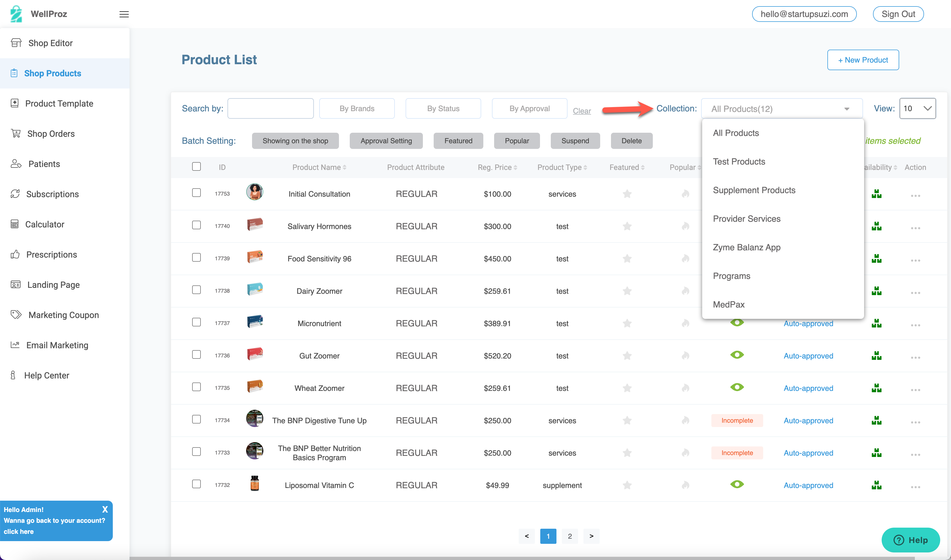The width and height of the screenshot is (951, 560).
Task: Check the select-all checkbox in the table header
Action: [196, 166]
